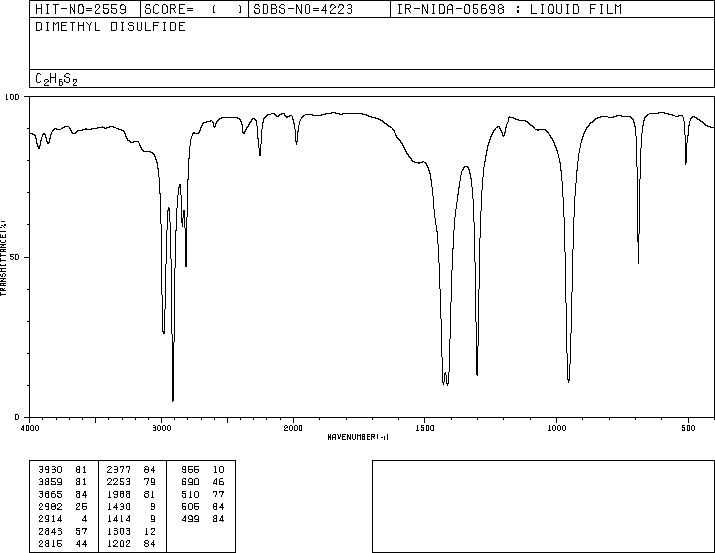Click the 2000 x-axis tick label
This screenshot has width=715, height=553.
pos(293,428)
